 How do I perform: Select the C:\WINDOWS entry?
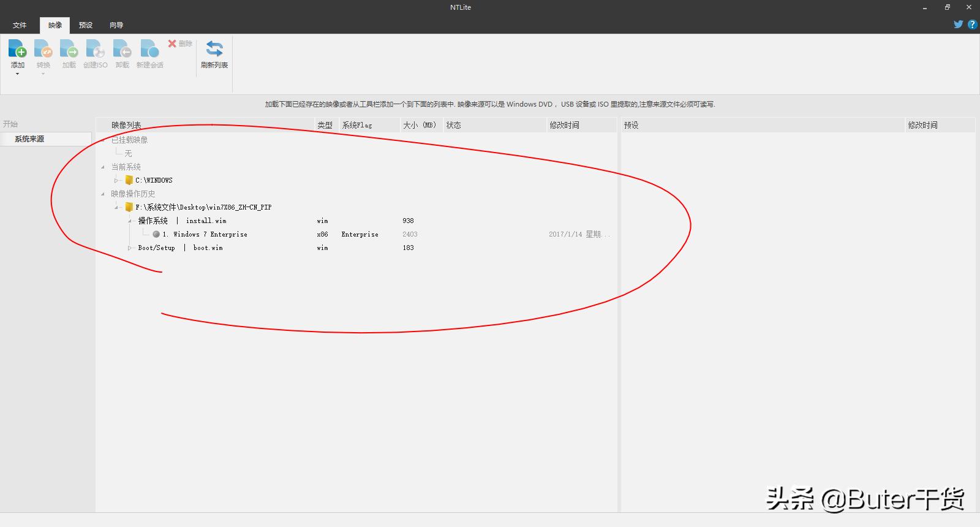154,180
